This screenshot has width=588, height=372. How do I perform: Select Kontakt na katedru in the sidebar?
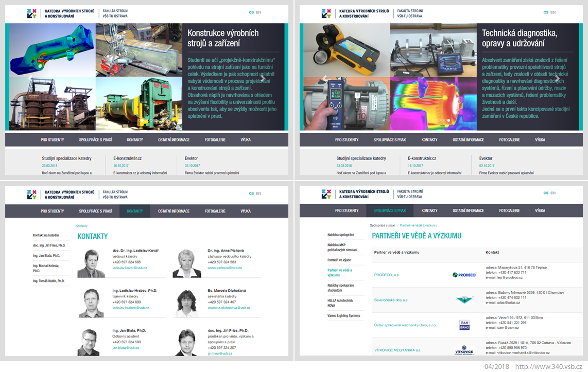[46, 235]
